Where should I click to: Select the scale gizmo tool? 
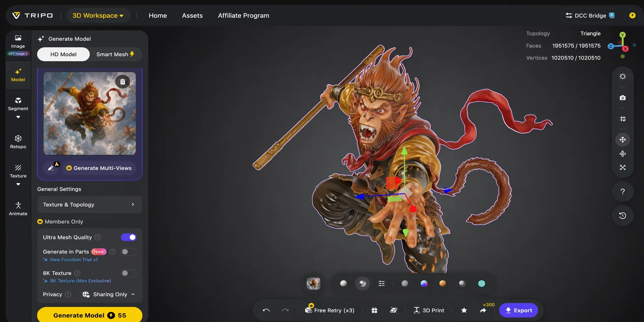tap(623, 168)
